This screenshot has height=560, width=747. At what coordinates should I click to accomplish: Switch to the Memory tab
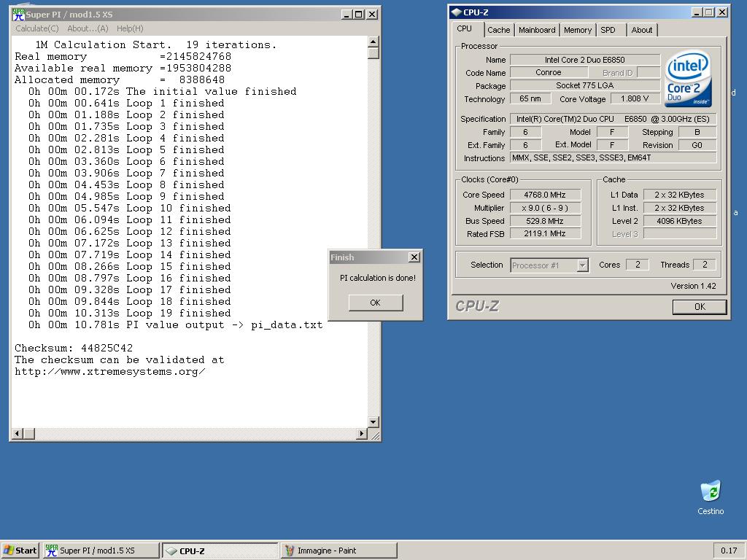[x=578, y=30]
